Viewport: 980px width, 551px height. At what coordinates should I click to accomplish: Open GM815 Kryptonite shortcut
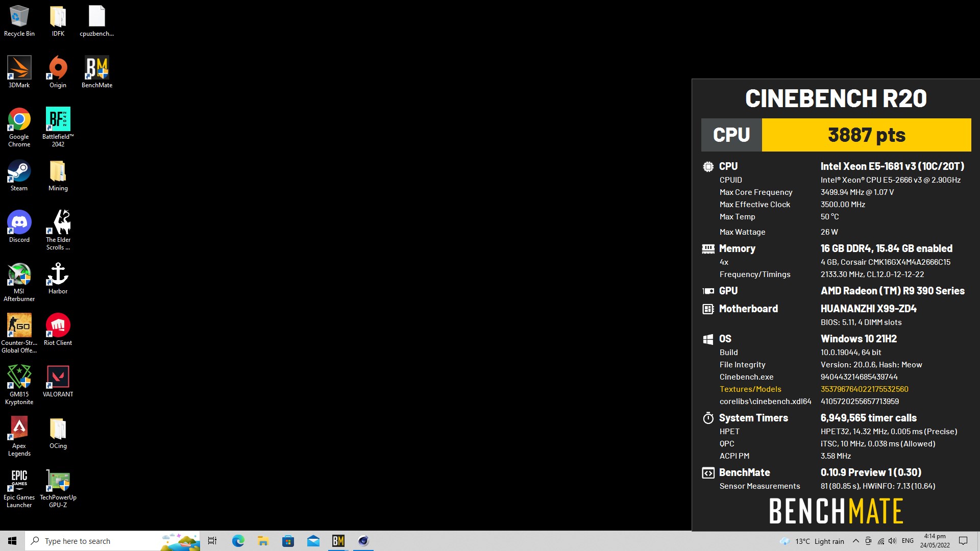(x=19, y=385)
